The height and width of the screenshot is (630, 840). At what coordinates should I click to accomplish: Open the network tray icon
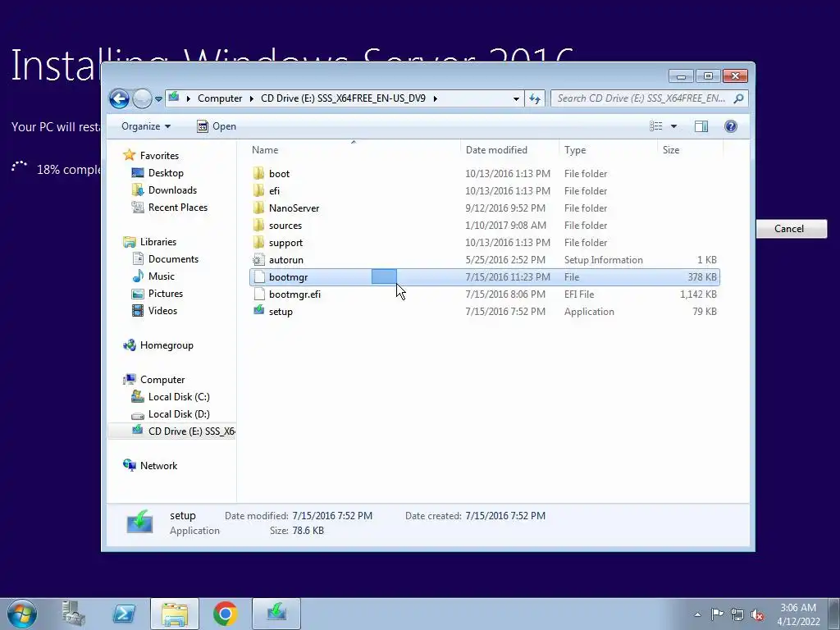737,614
